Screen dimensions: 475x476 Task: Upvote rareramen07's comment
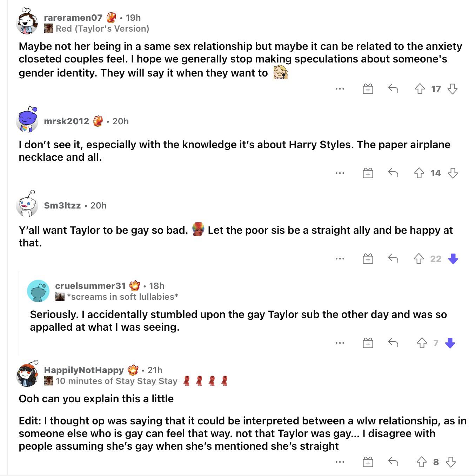click(420, 89)
